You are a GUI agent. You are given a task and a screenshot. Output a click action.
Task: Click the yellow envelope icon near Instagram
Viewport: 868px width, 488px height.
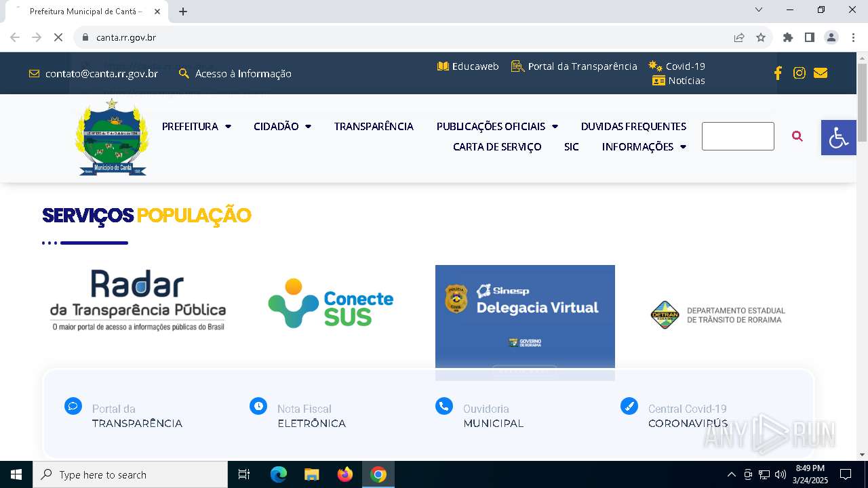[x=821, y=73]
